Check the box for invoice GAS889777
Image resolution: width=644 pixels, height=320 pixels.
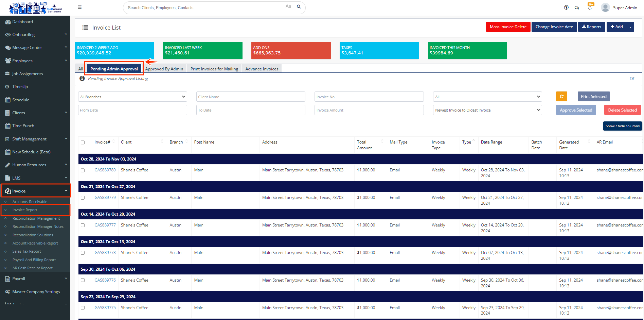click(83, 225)
